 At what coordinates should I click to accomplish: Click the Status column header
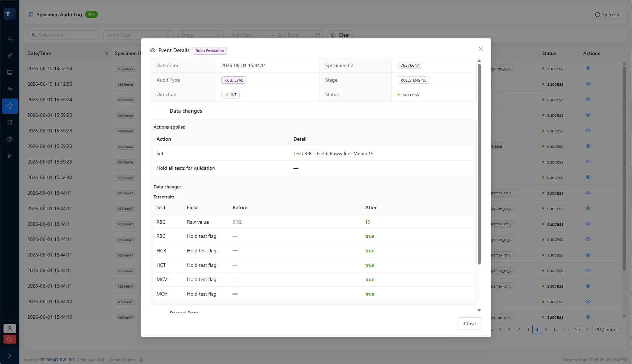[x=549, y=53]
